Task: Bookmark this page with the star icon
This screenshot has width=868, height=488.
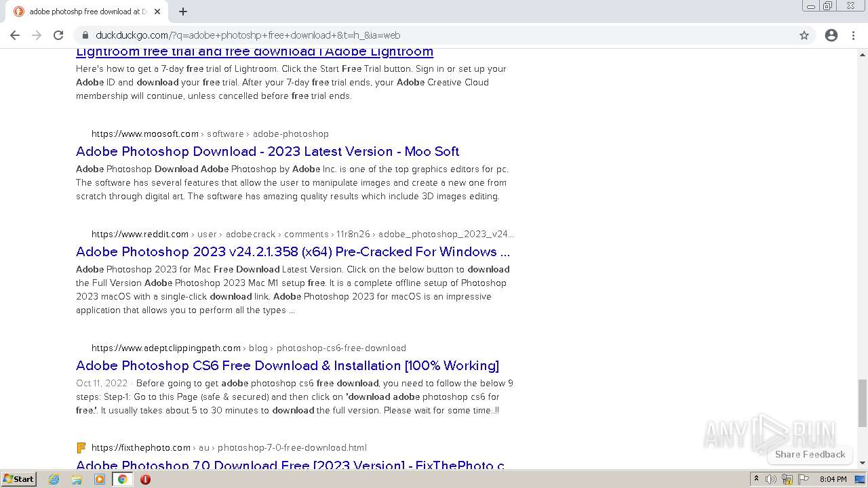Action: pyautogui.click(x=804, y=35)
